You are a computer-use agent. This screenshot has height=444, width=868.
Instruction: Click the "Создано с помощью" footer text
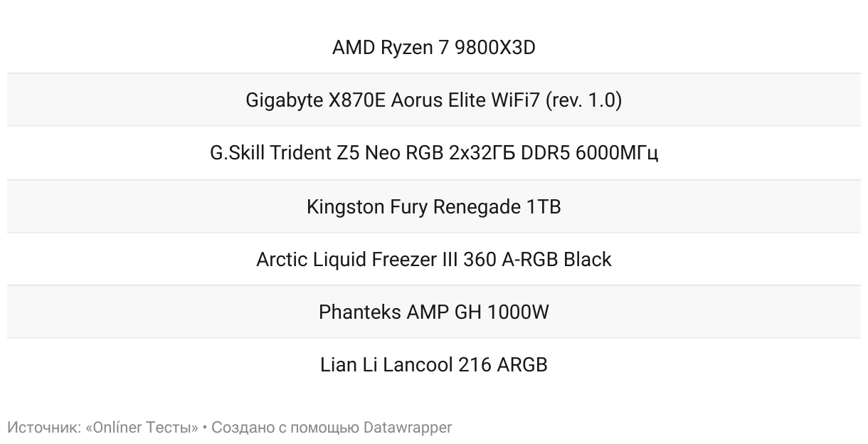pos(285,428)
